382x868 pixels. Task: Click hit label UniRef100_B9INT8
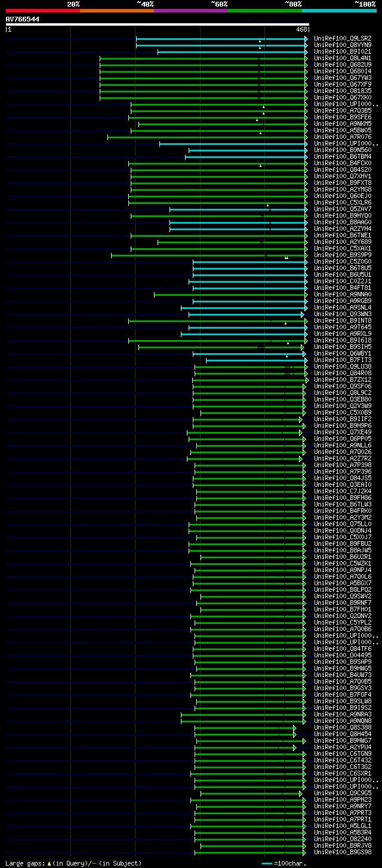coord(343,320)
